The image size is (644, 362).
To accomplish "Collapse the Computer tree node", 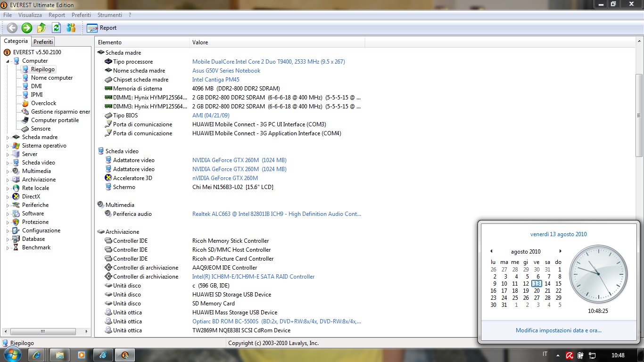I will 8,61.
